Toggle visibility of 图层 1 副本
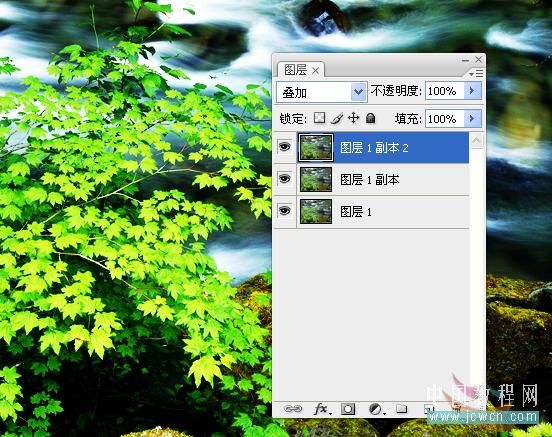 [x=284, y=179]
